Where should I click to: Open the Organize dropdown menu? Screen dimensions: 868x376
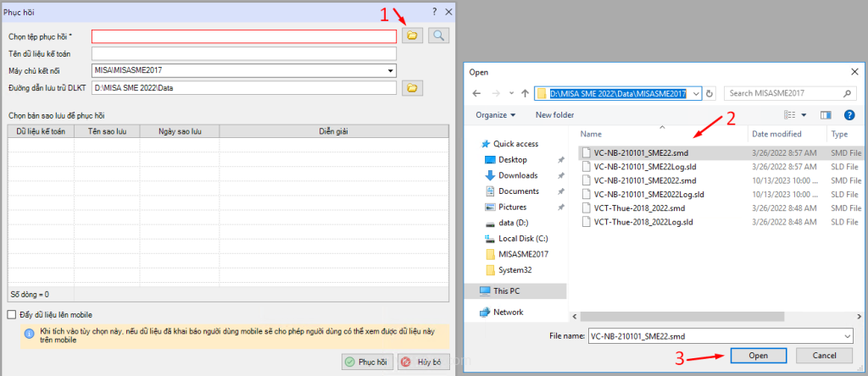pyautogui.click(x=496, y=114)
